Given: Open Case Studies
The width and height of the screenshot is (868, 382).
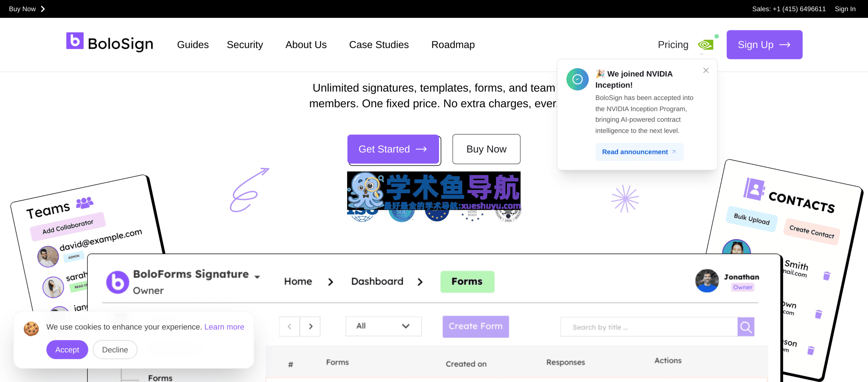Looking at the screenshot, I should click(x=379, y=45).
